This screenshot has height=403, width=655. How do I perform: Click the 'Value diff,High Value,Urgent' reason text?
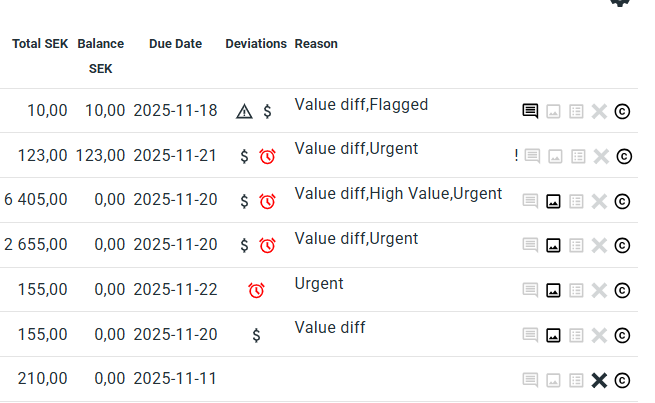398,193
